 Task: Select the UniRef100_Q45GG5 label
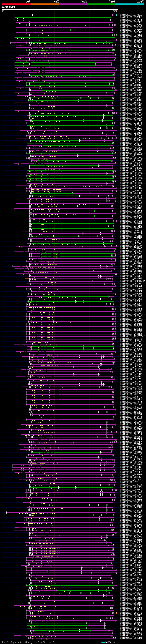(131, 347)
